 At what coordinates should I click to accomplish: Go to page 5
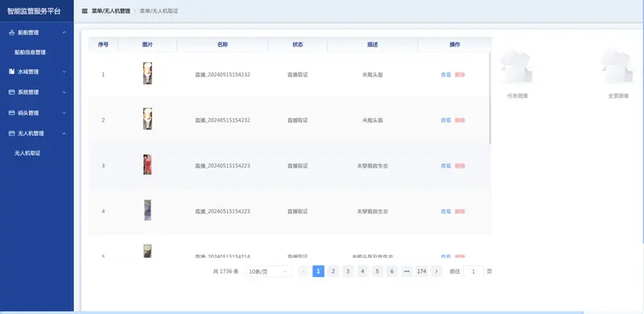(378, 271)
